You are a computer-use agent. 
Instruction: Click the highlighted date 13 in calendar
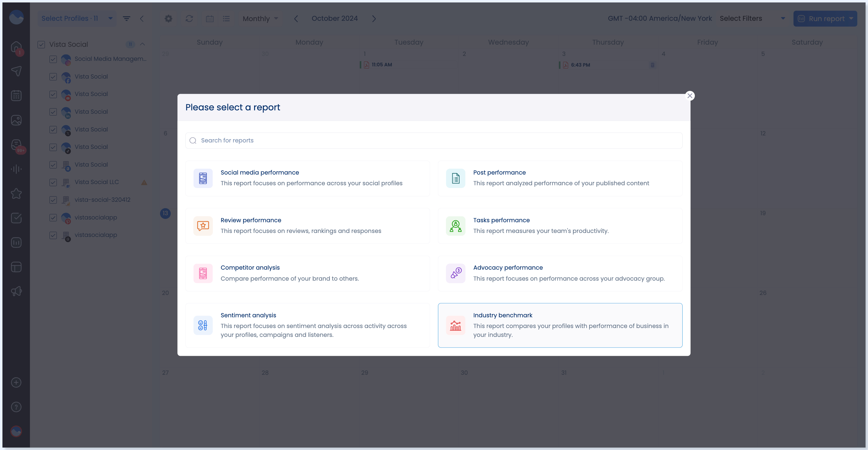pyautogui.click(x=165, y=213)
